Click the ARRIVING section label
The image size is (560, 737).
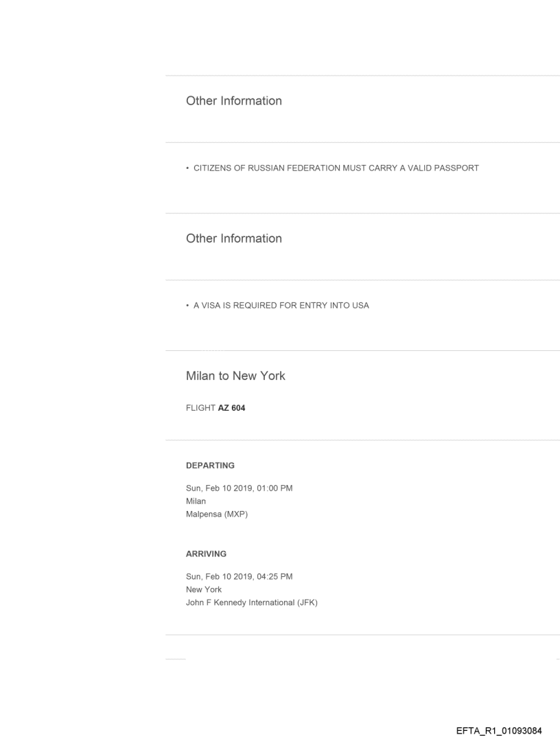[x=206, y=554]
